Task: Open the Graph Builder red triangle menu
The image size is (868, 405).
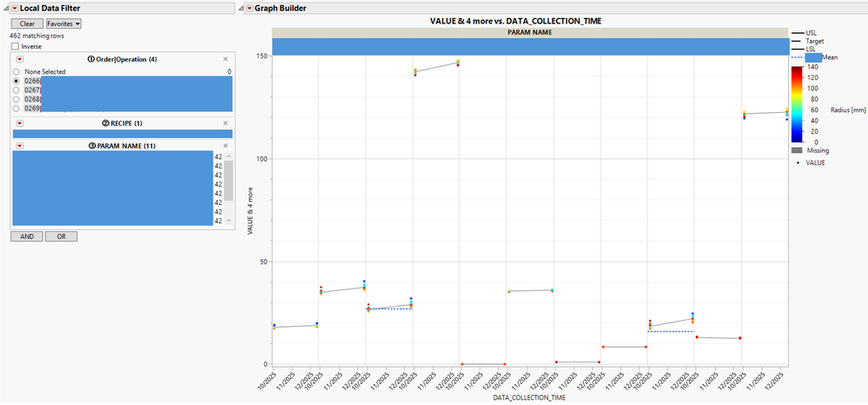Action: pos(249,9)
